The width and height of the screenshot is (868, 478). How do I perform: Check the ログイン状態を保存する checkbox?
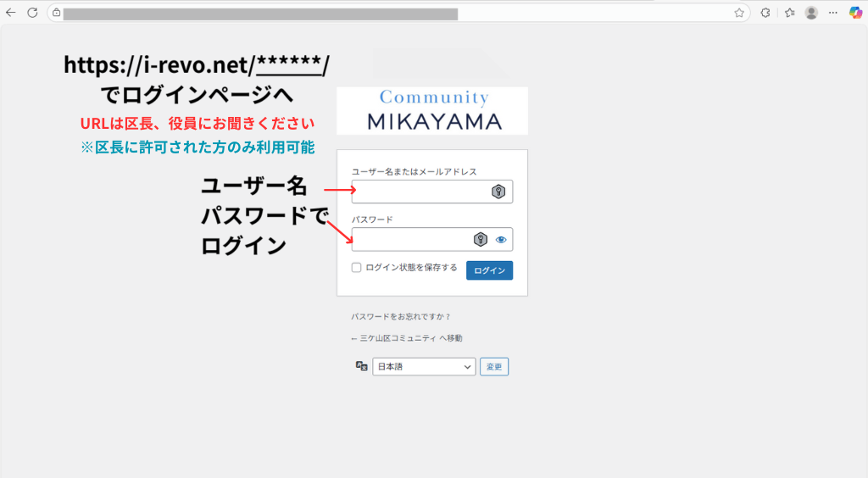point(357,268)
